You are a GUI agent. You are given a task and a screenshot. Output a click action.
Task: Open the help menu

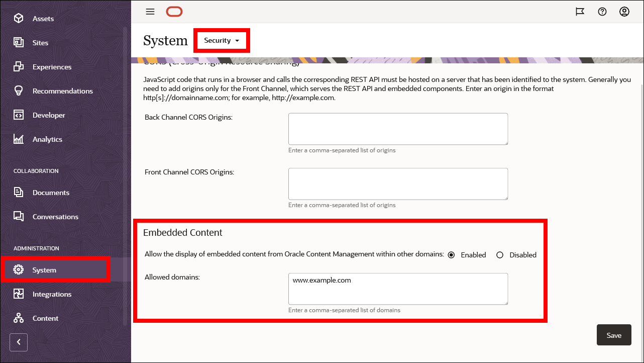(602, 11)
